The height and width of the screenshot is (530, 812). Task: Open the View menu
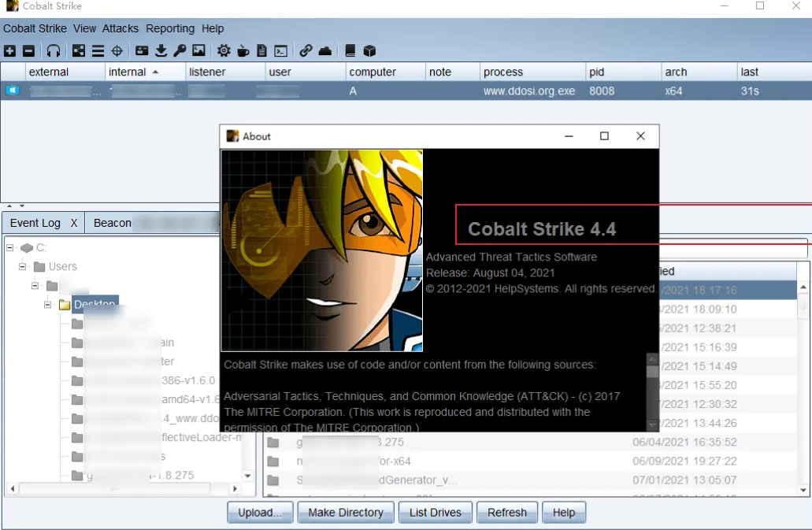pyautogui.click(x=84, y=28)
